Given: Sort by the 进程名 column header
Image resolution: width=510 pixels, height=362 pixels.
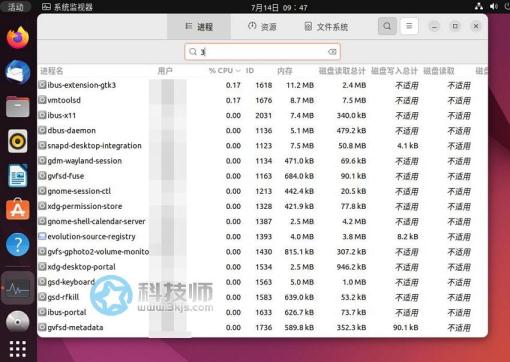Looking at the screenshot, I should (x=52, y=71).
